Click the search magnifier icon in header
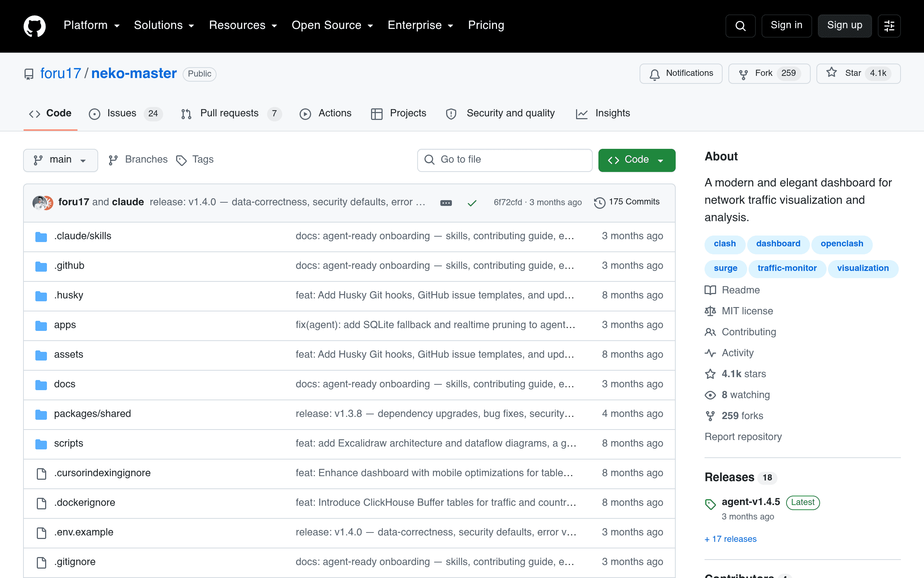The image size is (924, 578). point(740,26)
